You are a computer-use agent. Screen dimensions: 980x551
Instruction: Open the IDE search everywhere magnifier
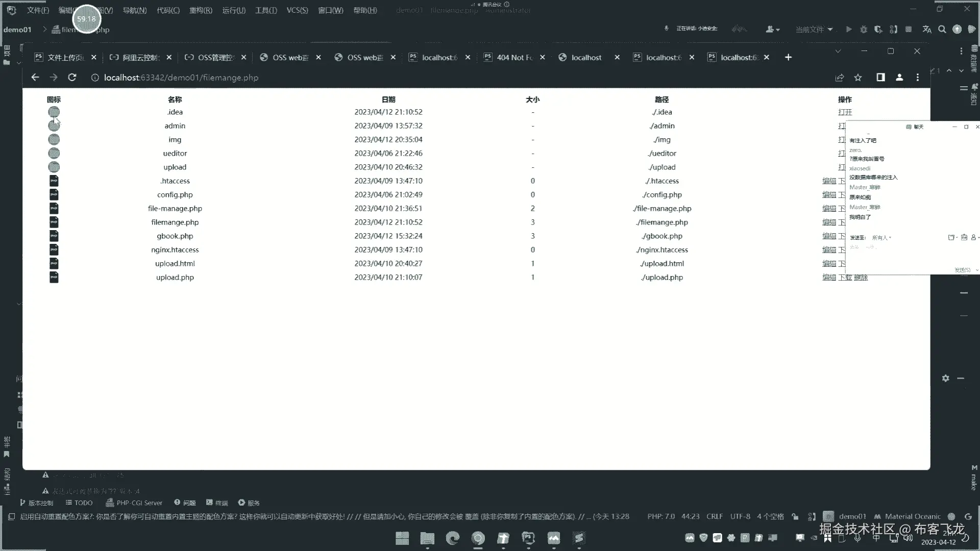(x=942, y=30)
